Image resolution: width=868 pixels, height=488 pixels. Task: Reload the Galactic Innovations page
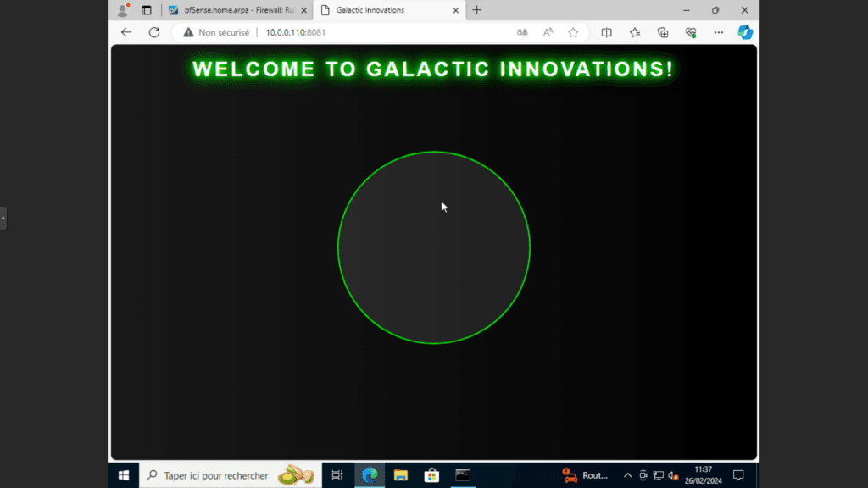coord(154,32)
